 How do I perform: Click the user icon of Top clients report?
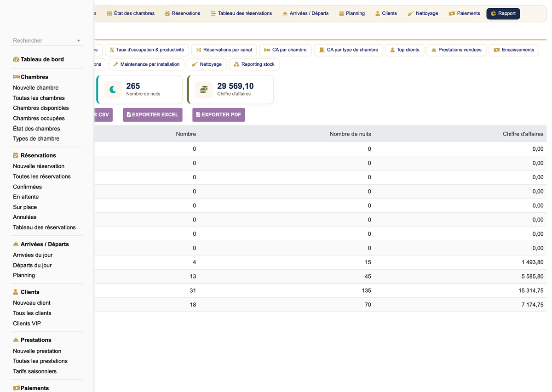[x=392, y=50]
